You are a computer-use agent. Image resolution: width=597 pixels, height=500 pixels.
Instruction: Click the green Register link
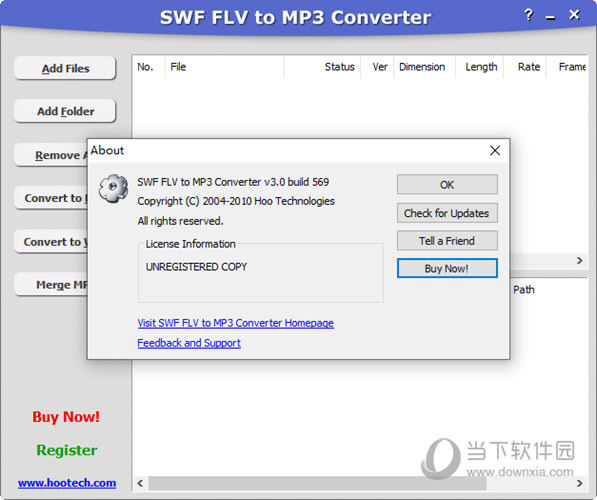[x=67, y=450]
